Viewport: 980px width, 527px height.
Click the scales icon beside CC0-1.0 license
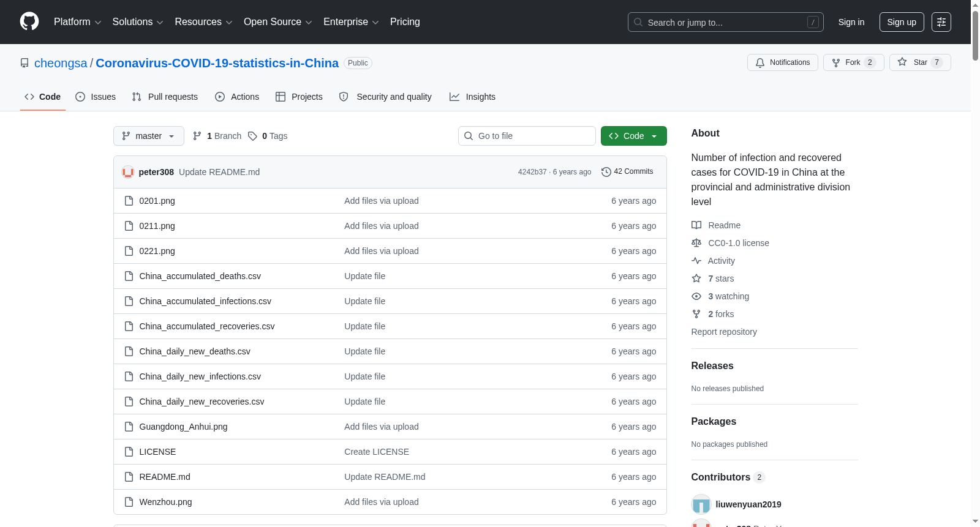pyautogui.click(x=696, y=243)
